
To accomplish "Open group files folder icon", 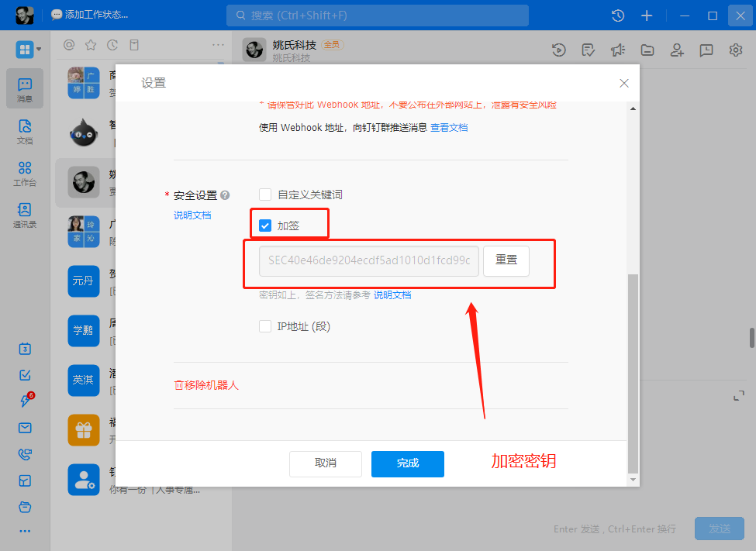I will click(647, 50).
